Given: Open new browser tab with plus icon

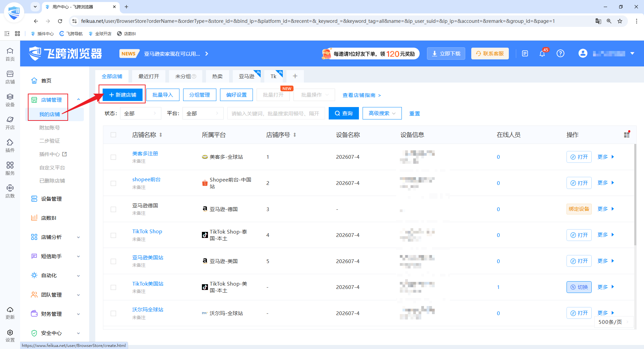Looking at the screenshot, I should (x=126, y=7).
